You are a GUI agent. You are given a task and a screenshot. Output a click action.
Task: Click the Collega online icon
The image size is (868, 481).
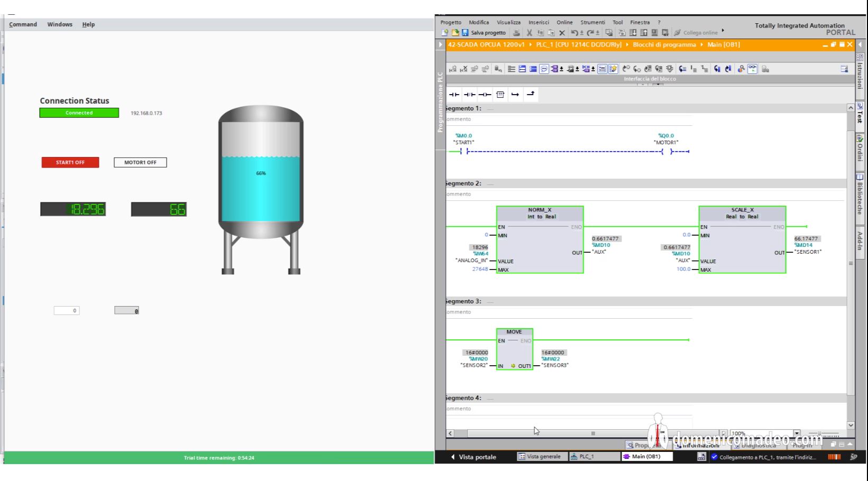click(x=679, y=32)
